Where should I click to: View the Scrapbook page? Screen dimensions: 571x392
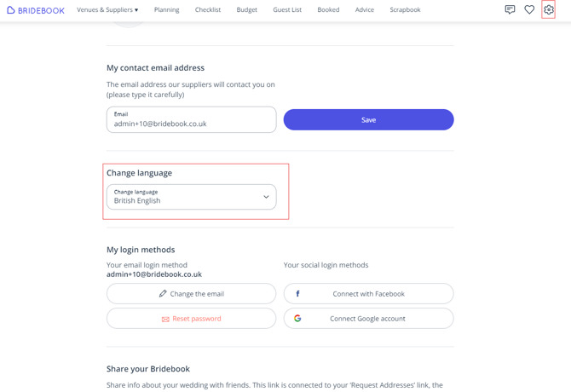(x=405, y=10)
